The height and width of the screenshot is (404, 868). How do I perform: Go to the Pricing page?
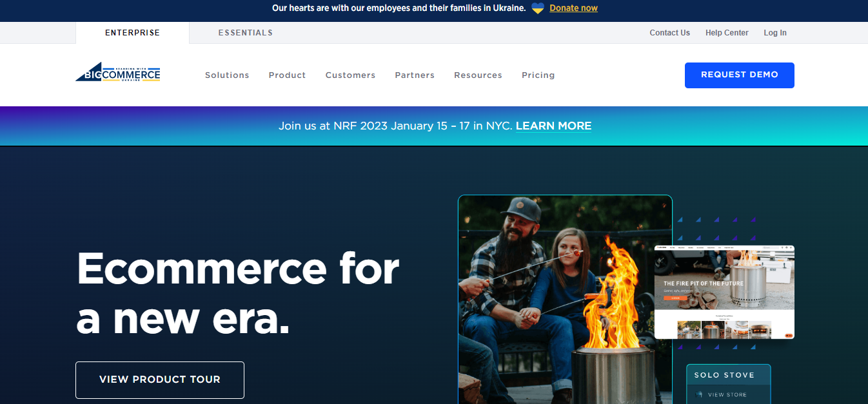tap(538, 75)
